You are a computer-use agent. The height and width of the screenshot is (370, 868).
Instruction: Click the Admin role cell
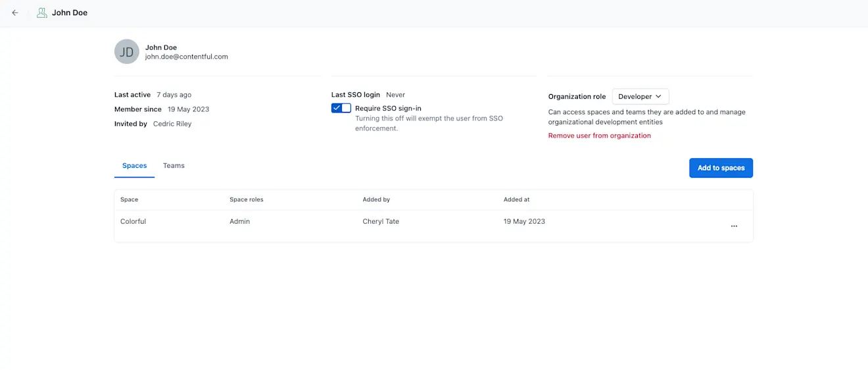tap(239, 221)
